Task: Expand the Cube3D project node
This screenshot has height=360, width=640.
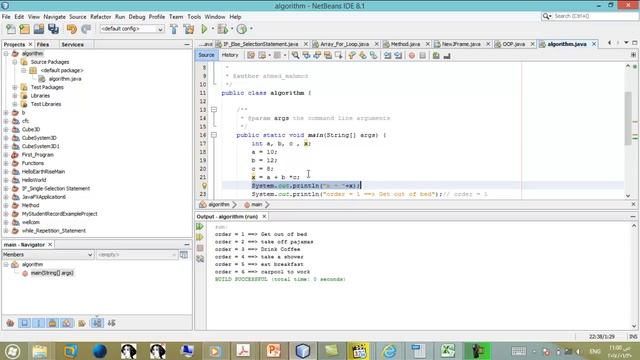Action: tap(6, 129)
